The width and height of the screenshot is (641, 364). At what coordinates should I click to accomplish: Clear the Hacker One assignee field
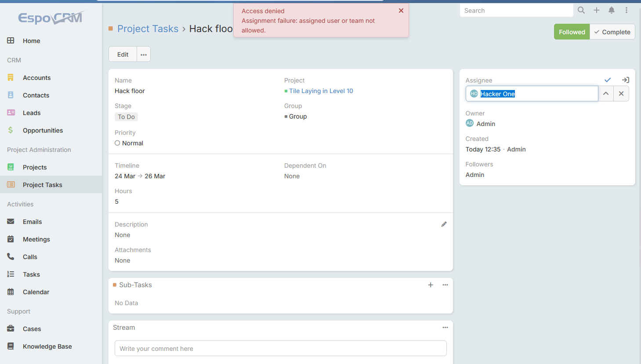[x=621, y=94]
